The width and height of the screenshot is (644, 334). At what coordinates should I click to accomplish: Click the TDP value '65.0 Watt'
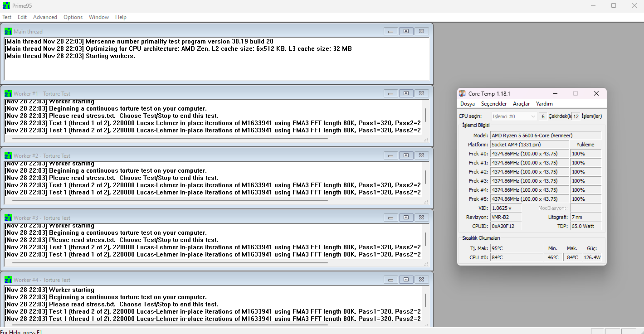586,226
